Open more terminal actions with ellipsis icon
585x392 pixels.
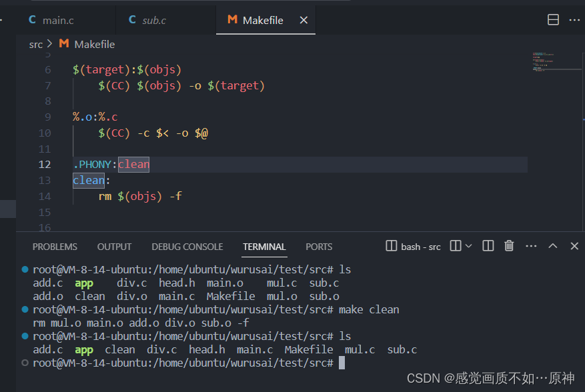coord(531,246)
